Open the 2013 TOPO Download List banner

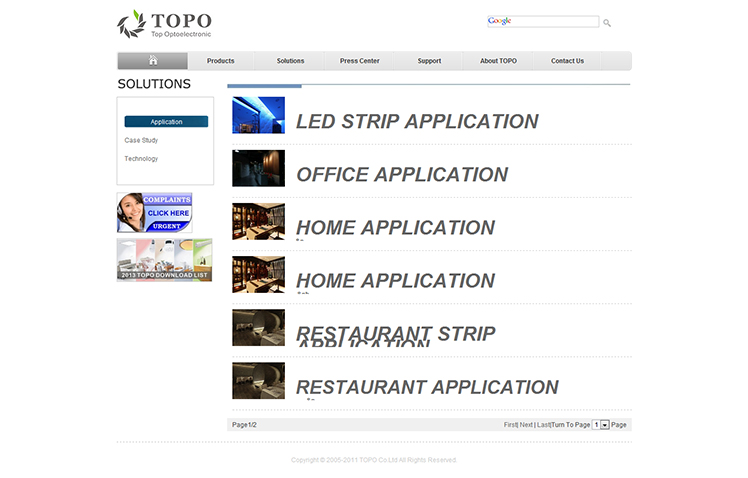[164, 260]
